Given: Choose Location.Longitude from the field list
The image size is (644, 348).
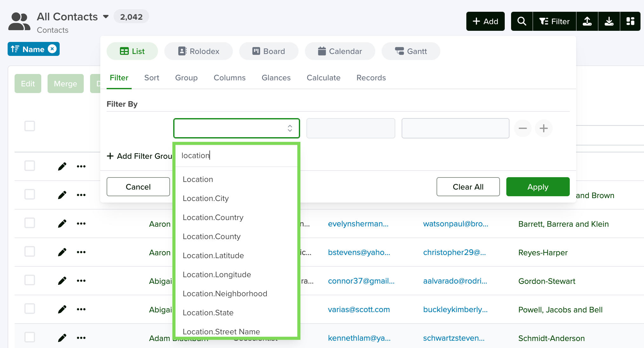Looking at the screenshot, I should point(236,275).
